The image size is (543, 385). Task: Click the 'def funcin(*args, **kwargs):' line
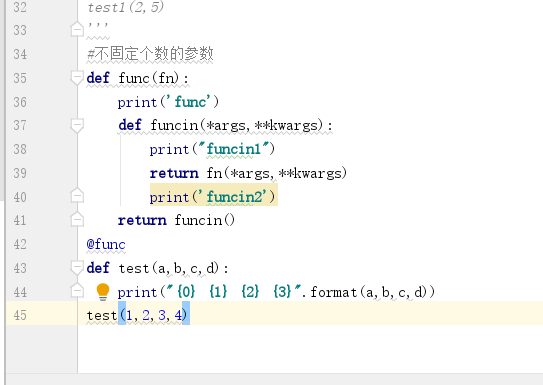coord(225,125)
